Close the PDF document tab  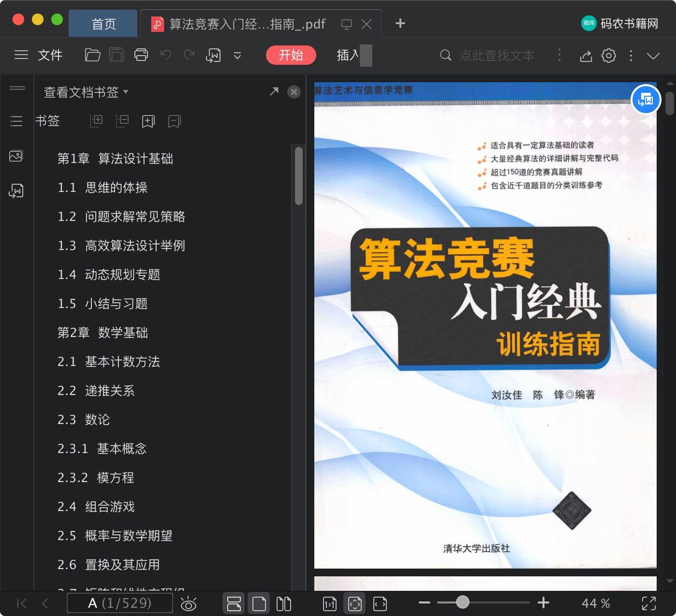367,24
